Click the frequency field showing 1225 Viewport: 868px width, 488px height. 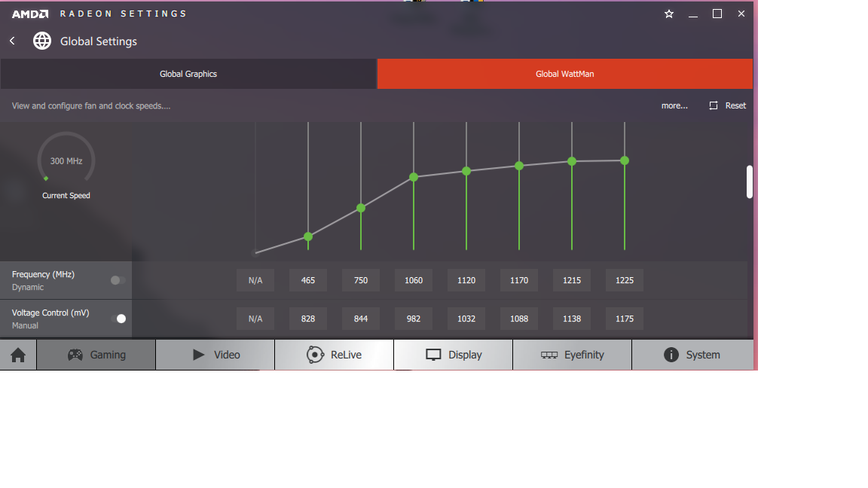click(x=625, y=280)
